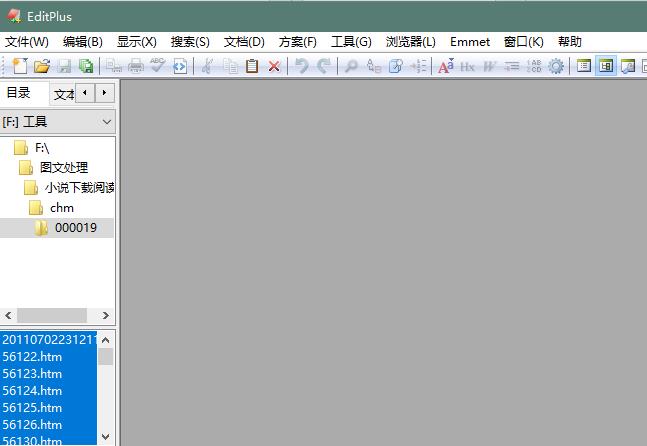Open the 窗口(K) menu
This screenshot has height=446, width=647.
[x=524, y=42]
